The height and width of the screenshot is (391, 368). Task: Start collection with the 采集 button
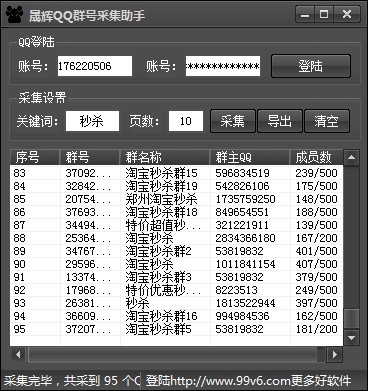(x=233, y=121)
